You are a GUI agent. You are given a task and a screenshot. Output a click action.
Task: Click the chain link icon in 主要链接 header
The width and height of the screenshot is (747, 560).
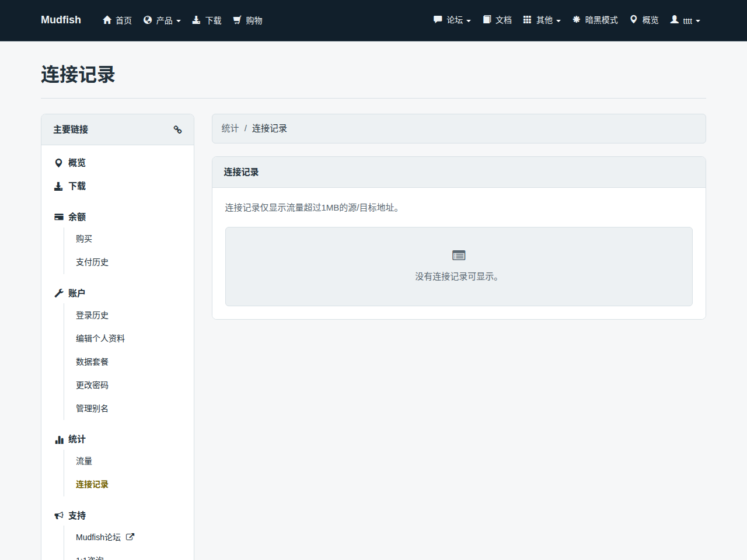pyautogui.click(x=178, y=129)
